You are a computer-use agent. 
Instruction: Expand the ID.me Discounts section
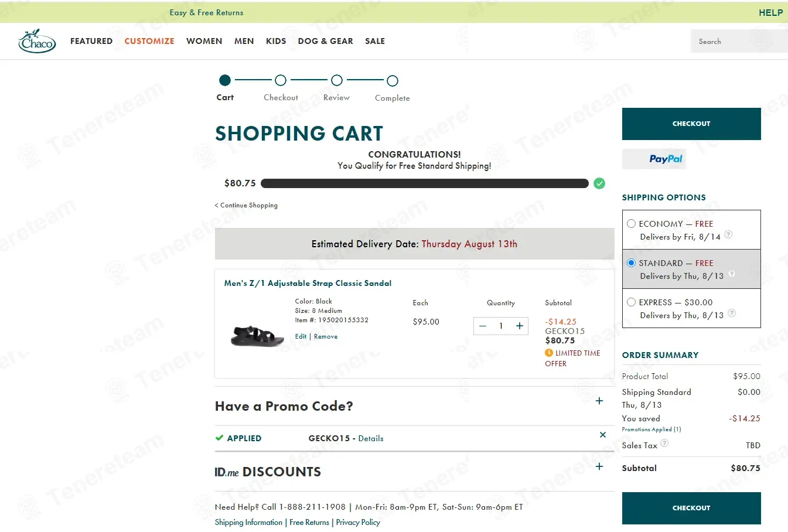pos(599,466)
